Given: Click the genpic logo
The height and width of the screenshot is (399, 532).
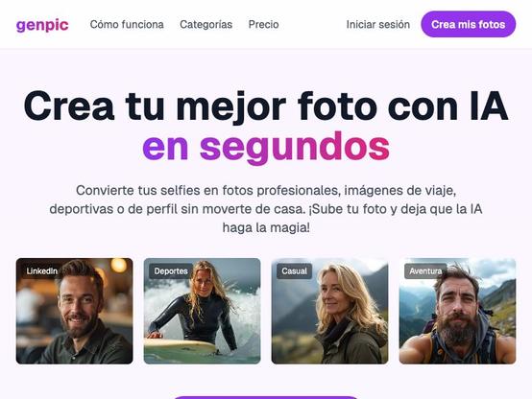Looking at the screenshot, I should point(42,25).
